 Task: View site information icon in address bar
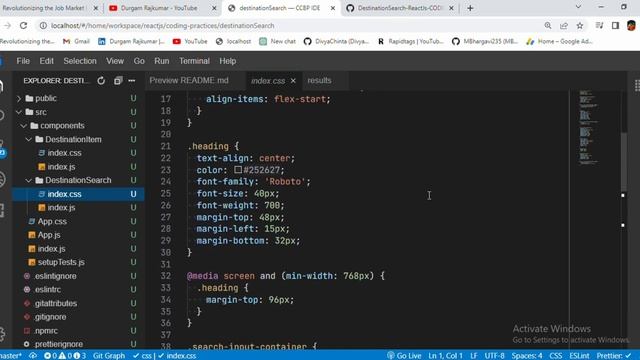(43, 26)
